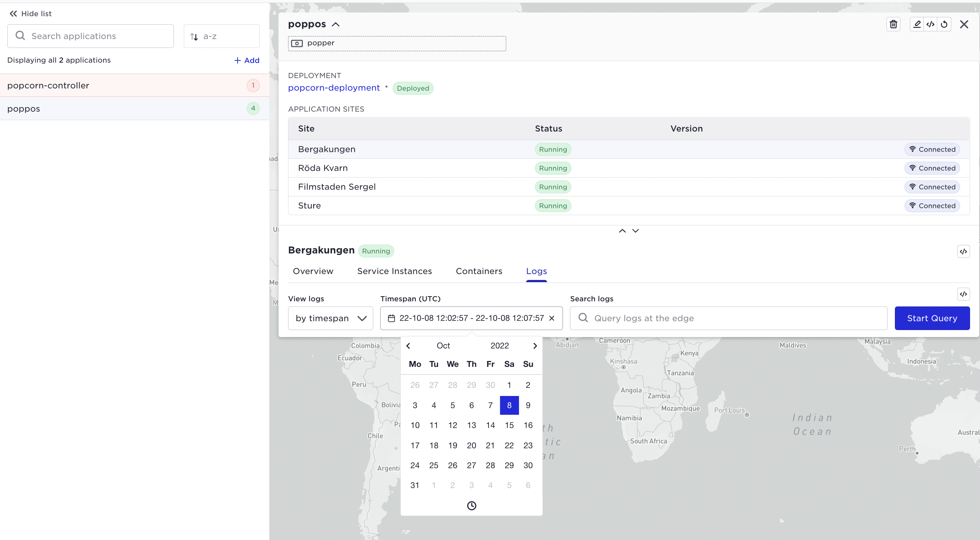This screenshot has height=540, width=980.
Task: Select popcorn-controller in the application list
Action: click(135, 85)
